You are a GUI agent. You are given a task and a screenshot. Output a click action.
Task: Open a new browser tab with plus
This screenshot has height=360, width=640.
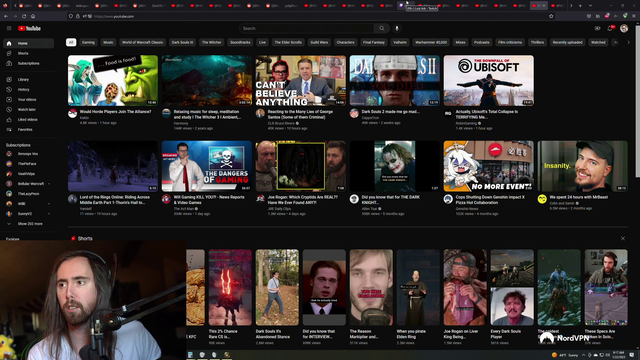coord(580,6)
